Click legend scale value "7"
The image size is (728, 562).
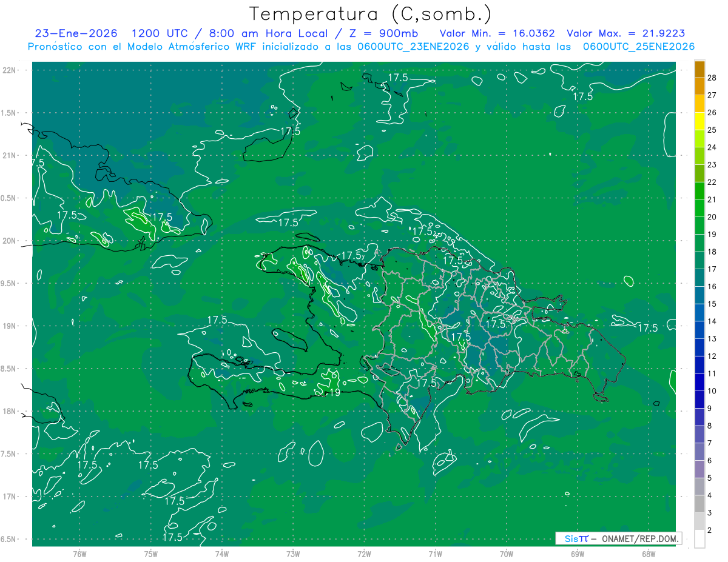click(x=710, y=443)
